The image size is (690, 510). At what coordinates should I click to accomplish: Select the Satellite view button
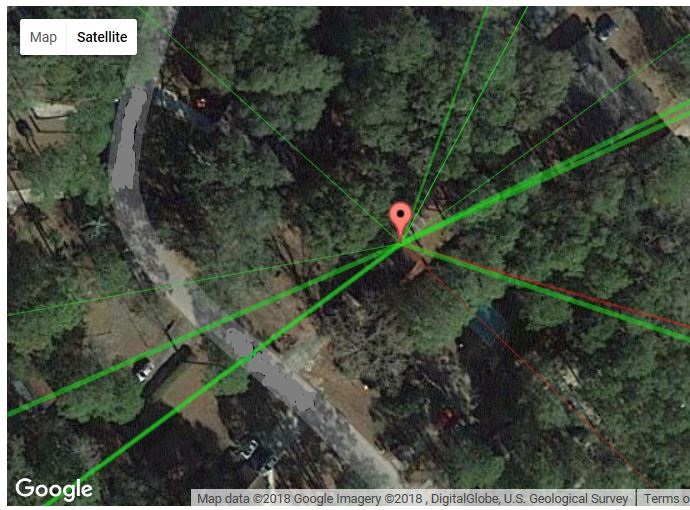102,37
